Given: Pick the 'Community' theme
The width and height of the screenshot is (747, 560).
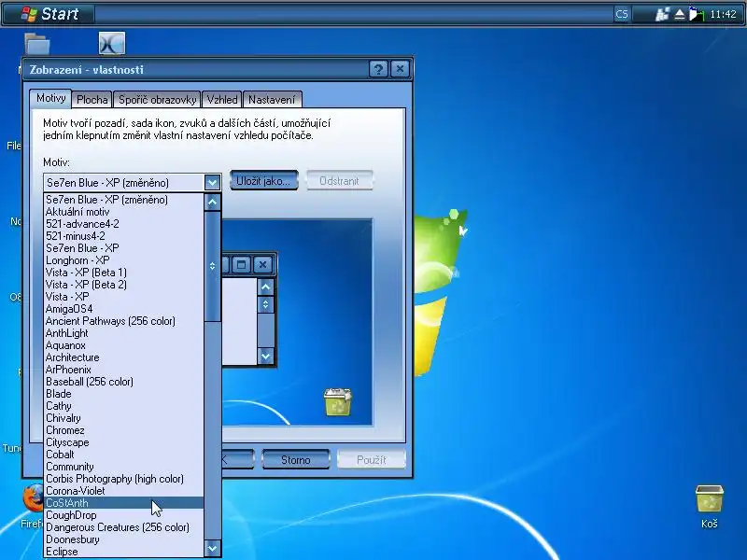Looking at the screenshot, I should [124, 467].
